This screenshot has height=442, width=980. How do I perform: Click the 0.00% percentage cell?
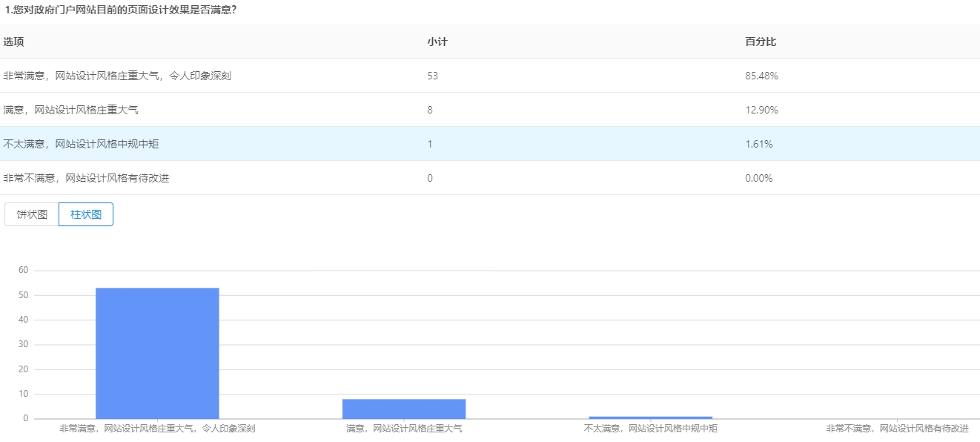click(758, 178)
